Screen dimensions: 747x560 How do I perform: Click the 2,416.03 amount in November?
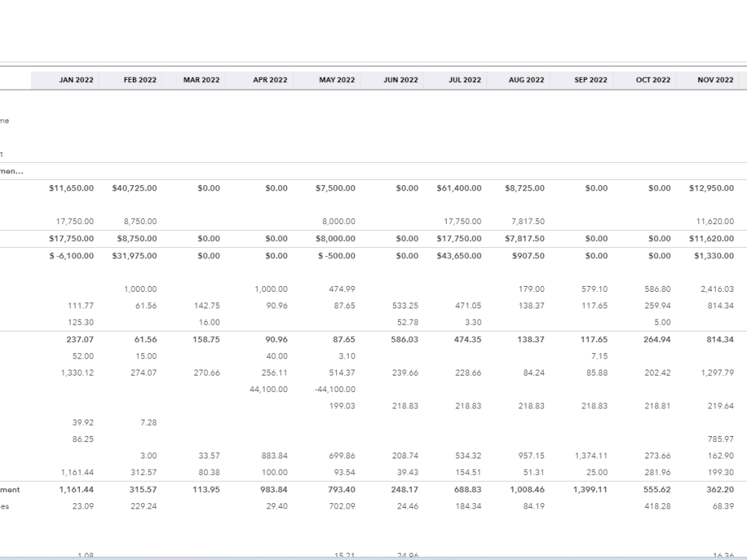point(717,289)
